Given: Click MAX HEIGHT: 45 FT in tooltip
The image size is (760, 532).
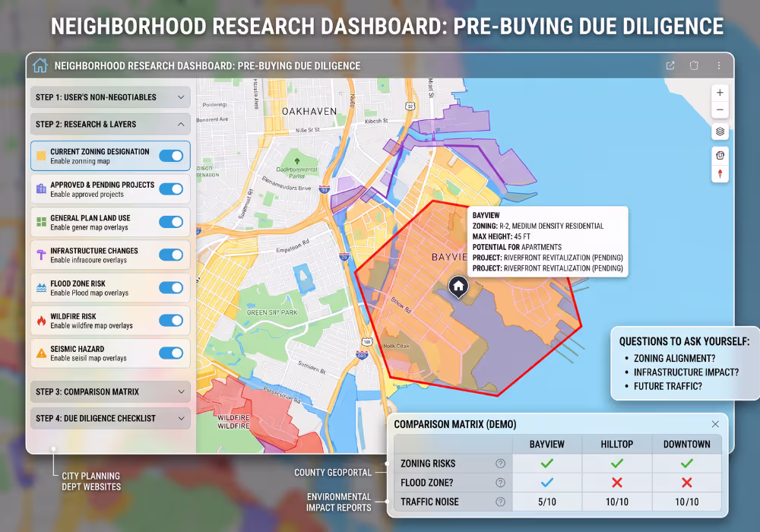Looking at the screenshot, I should coord(501,236).
